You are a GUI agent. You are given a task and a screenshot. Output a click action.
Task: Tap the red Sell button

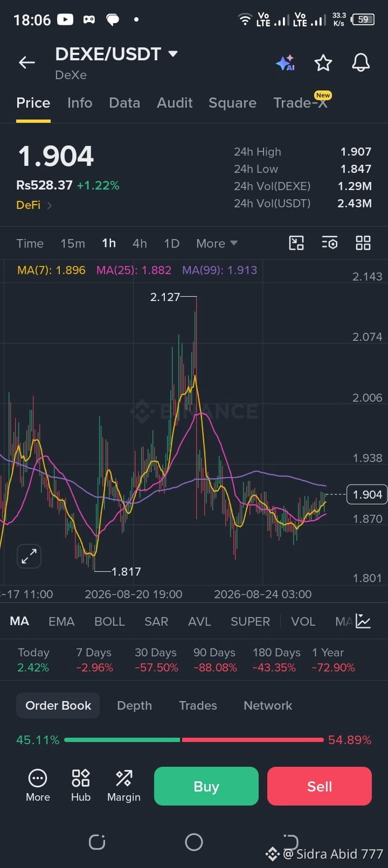pos(320,786)
